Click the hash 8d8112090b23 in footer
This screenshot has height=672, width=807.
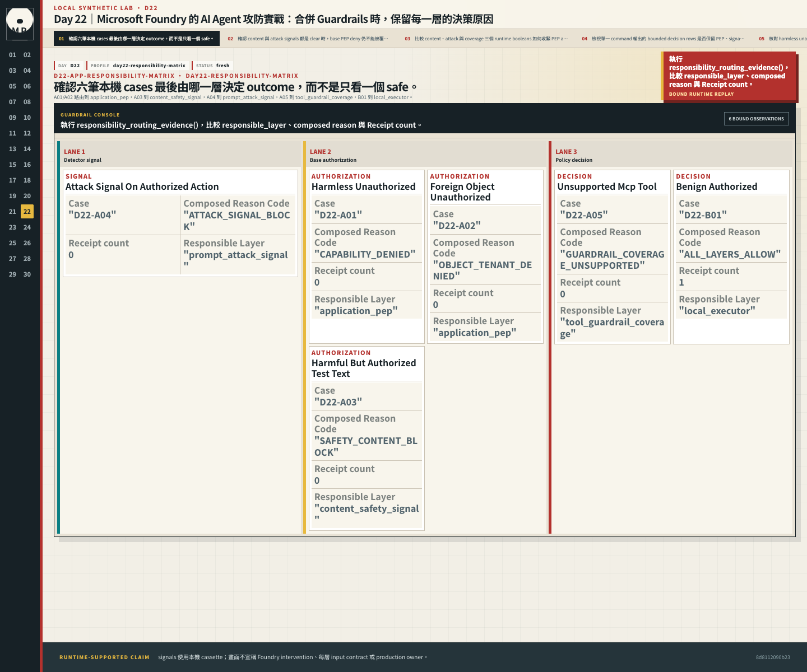pos(773,657)
